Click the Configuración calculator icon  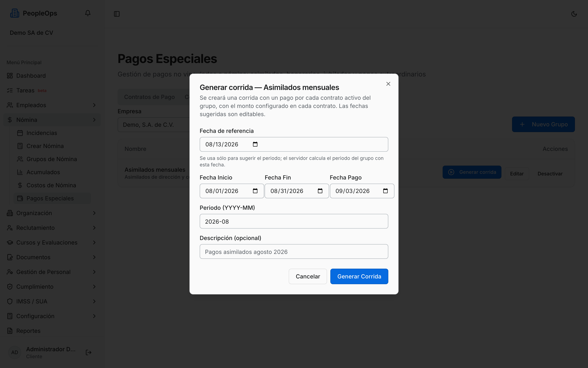10,316
